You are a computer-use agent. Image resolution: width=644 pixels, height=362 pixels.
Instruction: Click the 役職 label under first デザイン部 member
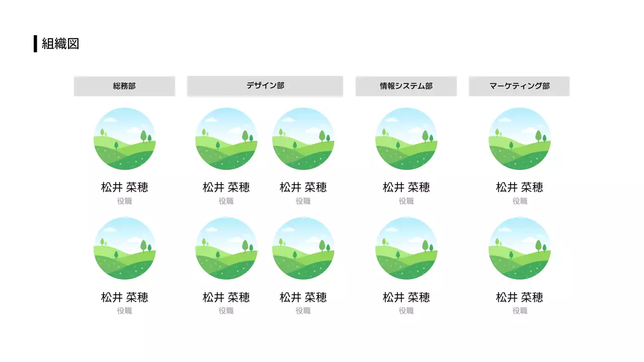tap(226, 201)
